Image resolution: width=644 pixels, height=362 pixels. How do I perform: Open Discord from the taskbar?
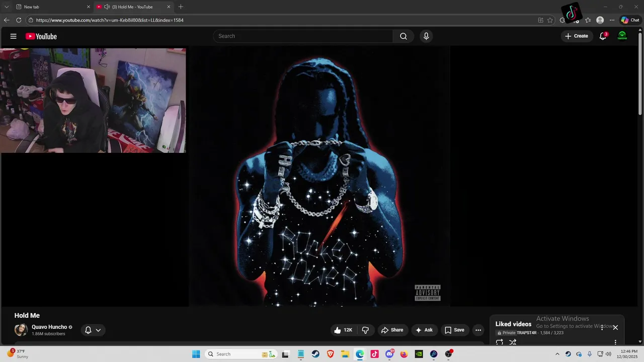click(x=389, y=354)
